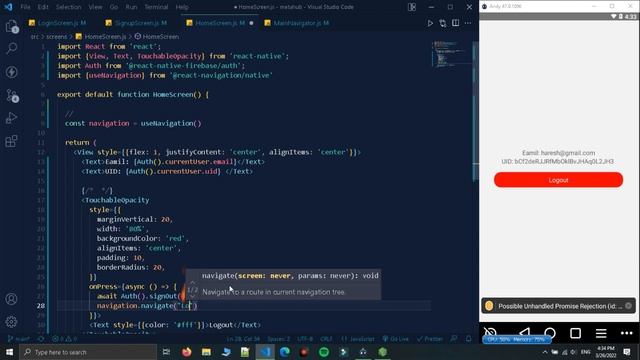Tap the Android Home circle button

click(x=550, y=333)
